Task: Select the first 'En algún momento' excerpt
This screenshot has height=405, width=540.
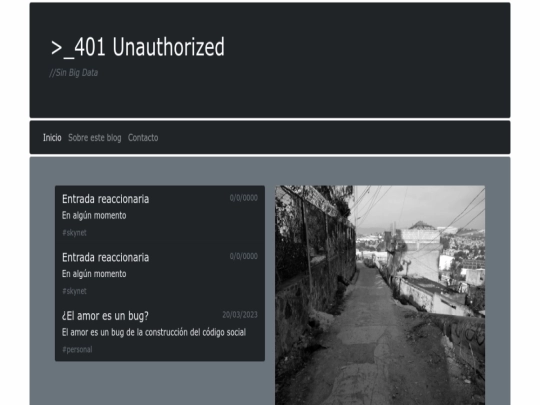Action: click(94, 216)
